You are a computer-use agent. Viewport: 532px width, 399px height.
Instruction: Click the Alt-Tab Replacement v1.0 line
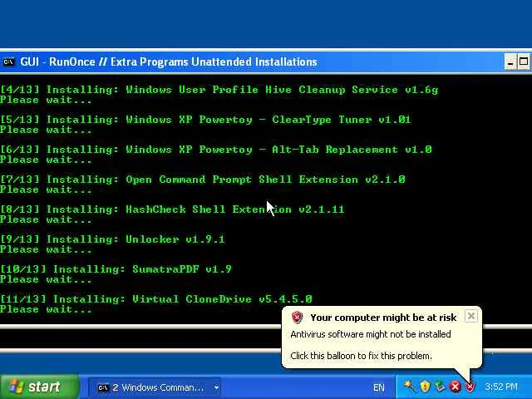pos(216,150)
